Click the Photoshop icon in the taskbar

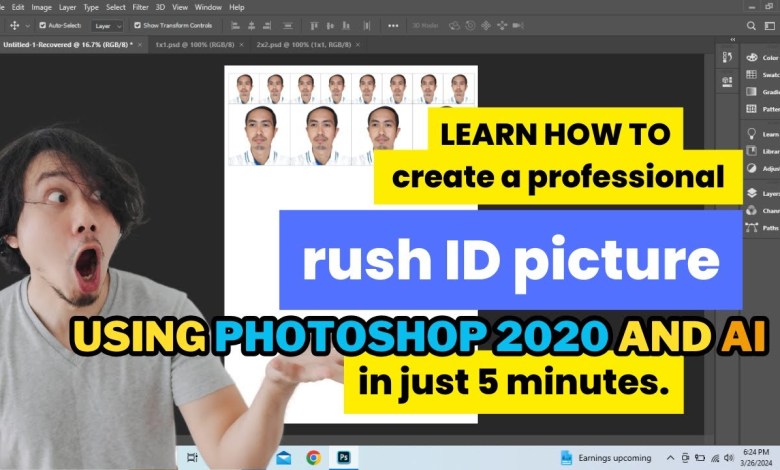point(343,457)
